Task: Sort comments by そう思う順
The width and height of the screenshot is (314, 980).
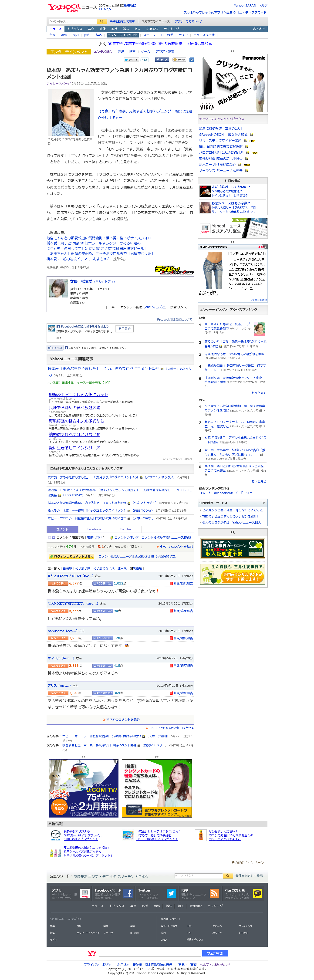Action: click(83, 568)
